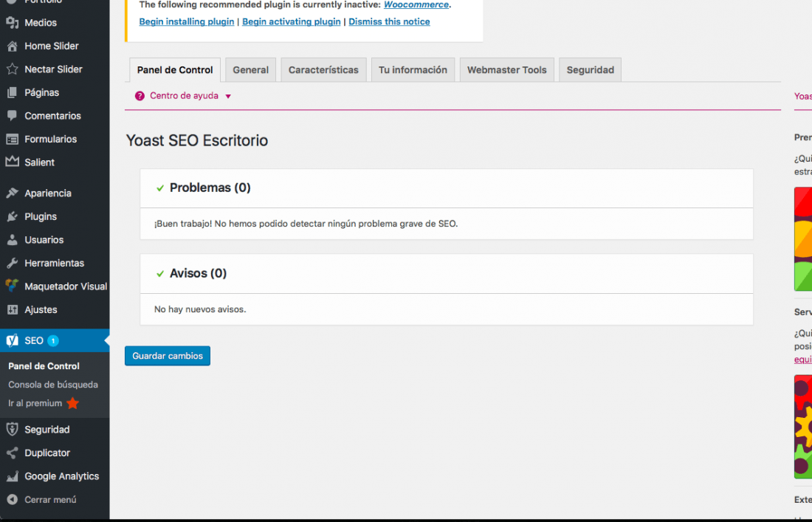Open the Woocommerce plugin link

(416, 4)
